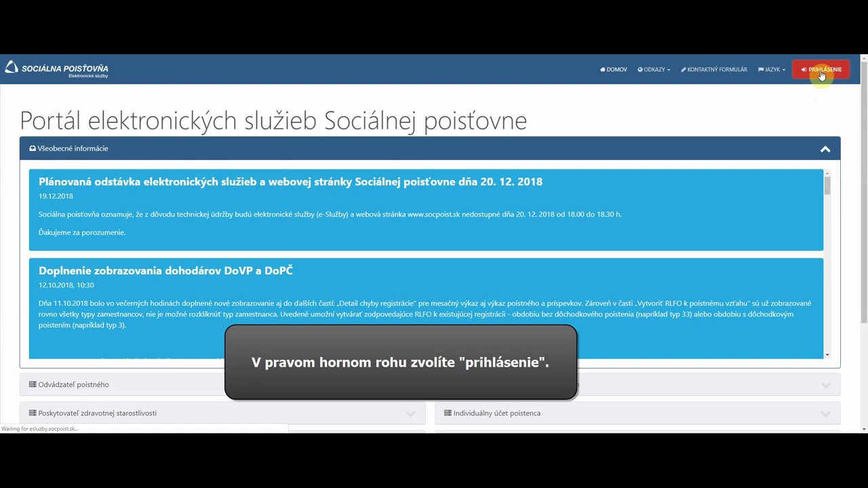Screen dimensions: 868x488
Task: Collapse the Všeobecné informácie panel chevron
Action: tap(825, 149)
